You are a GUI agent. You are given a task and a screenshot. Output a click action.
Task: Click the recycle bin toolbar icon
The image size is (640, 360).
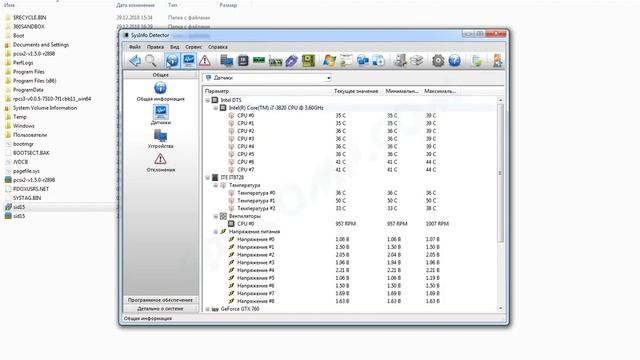click(476, 61)
